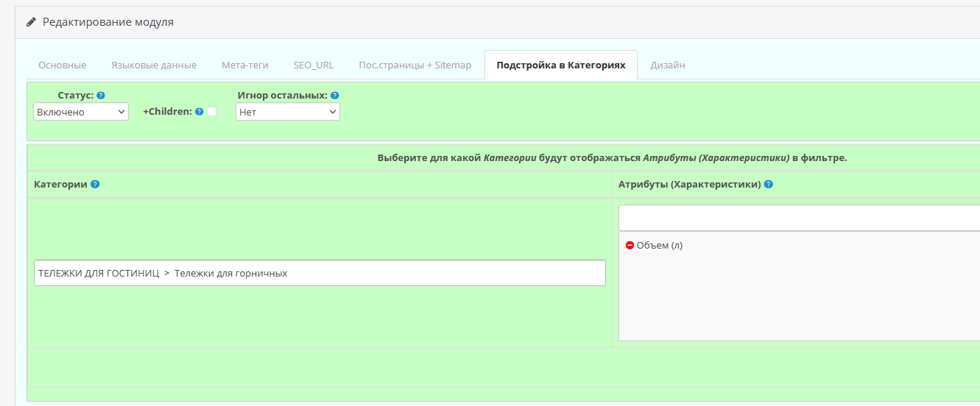The image size is (980, 406).
Task: Click help icon beside Игнор остальных
Action: [x=334, y=96]
